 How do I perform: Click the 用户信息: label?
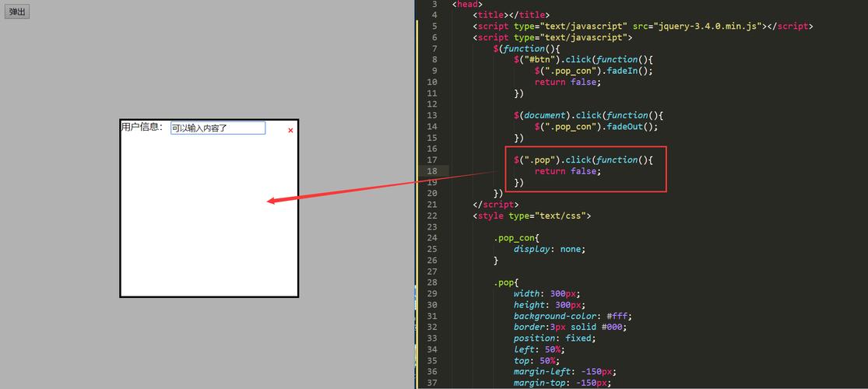point(142,128)
